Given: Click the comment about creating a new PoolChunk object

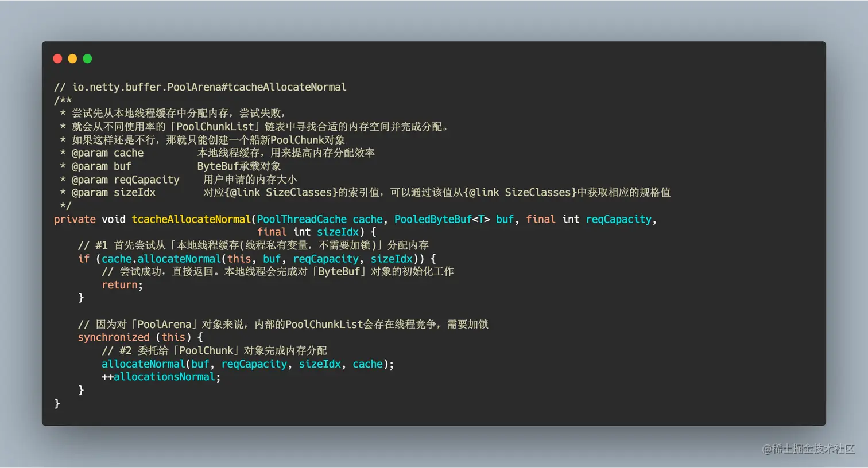Looking at the screenshot, I should (x=202, y=140).
